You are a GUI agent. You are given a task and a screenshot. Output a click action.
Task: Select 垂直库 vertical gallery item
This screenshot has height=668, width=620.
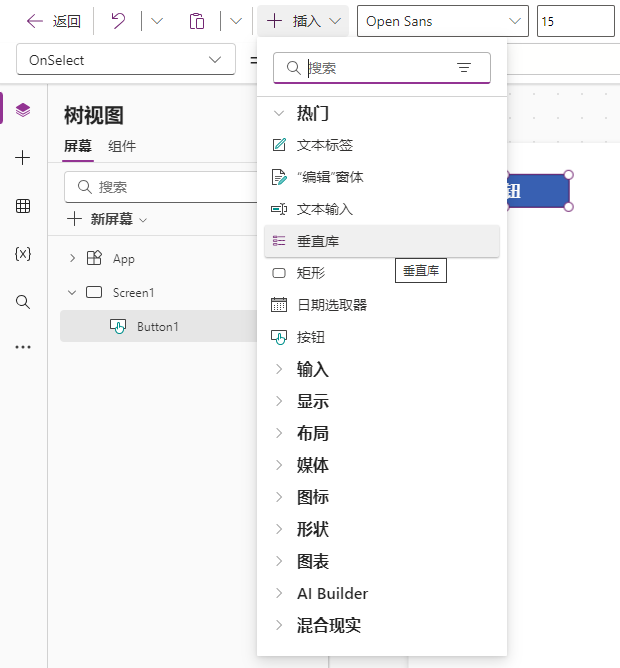(x=381, y=241)
